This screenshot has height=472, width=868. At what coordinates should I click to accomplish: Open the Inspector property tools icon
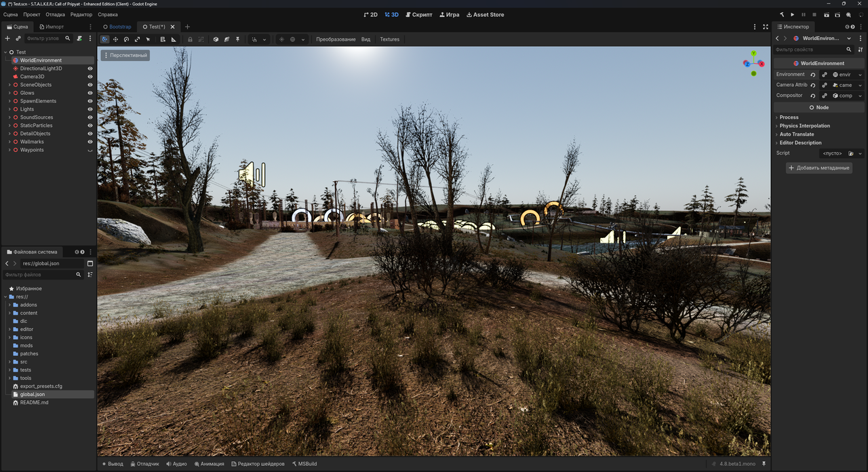coord(861,50)
